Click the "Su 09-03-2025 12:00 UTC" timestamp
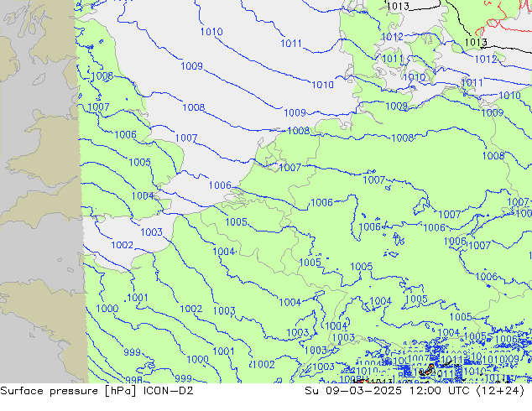Screen dimensions: 532x411 point(387,391)
